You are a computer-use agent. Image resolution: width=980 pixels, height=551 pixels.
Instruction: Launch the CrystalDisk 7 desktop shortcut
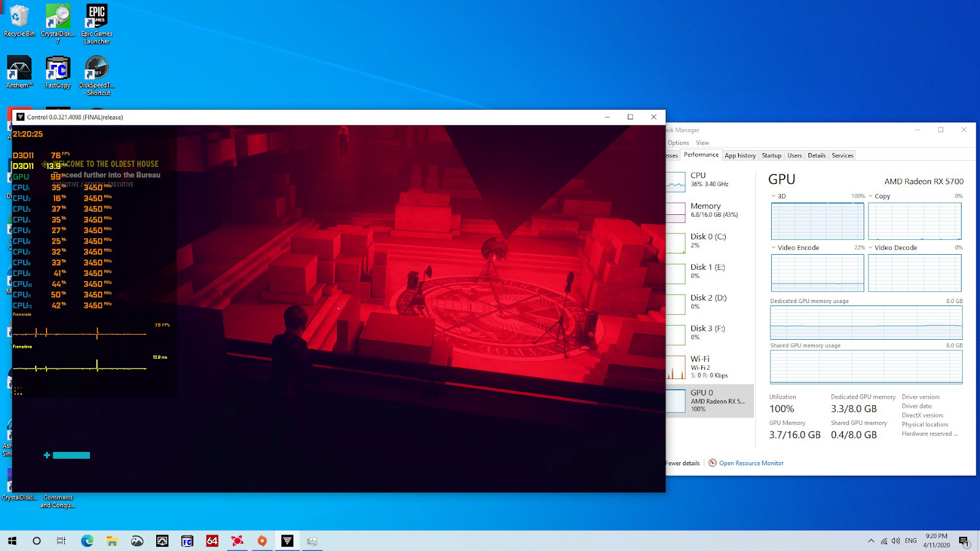(58, 24)
